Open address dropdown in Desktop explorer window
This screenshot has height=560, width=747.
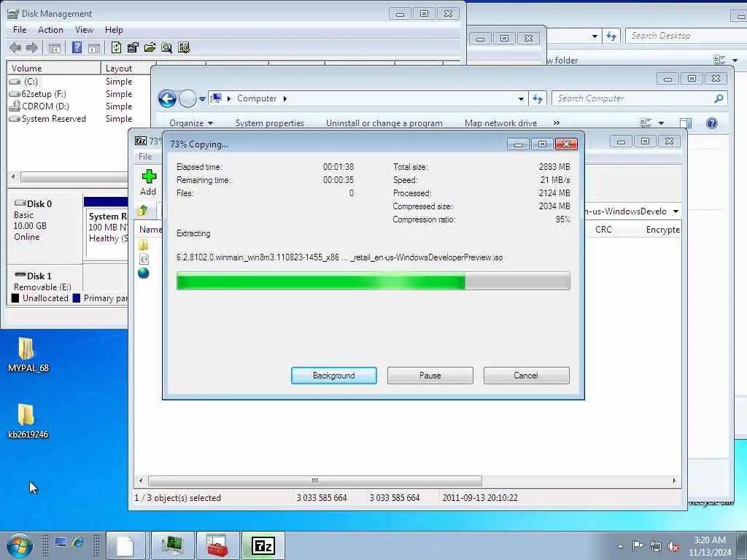[x=595, y=36]
